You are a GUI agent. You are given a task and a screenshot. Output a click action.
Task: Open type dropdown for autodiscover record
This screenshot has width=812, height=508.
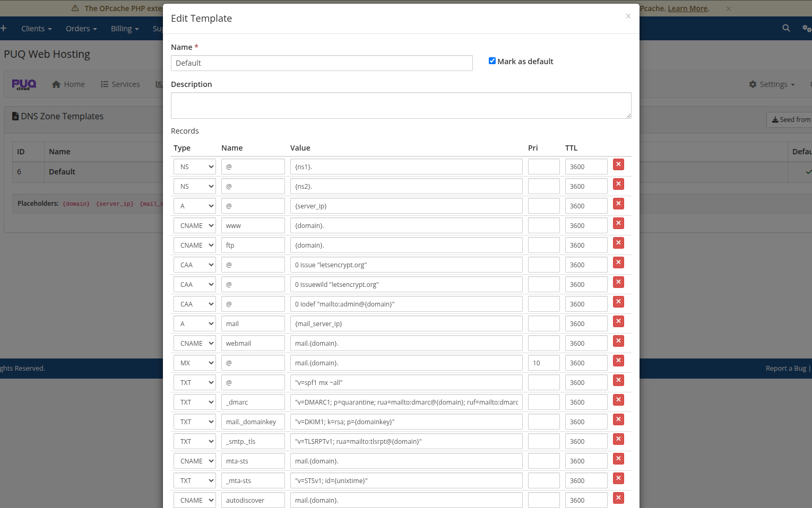(195, 500)
